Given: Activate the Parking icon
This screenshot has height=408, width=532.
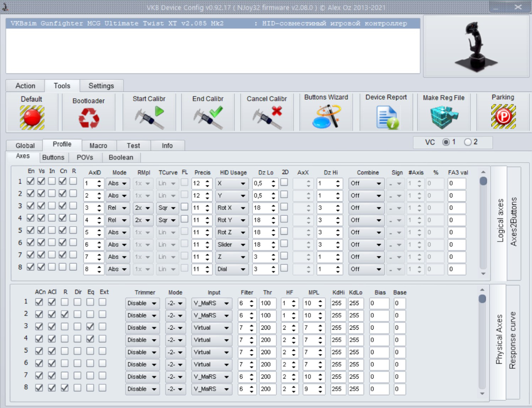Looking at the screenshot, I should [503, 117].
